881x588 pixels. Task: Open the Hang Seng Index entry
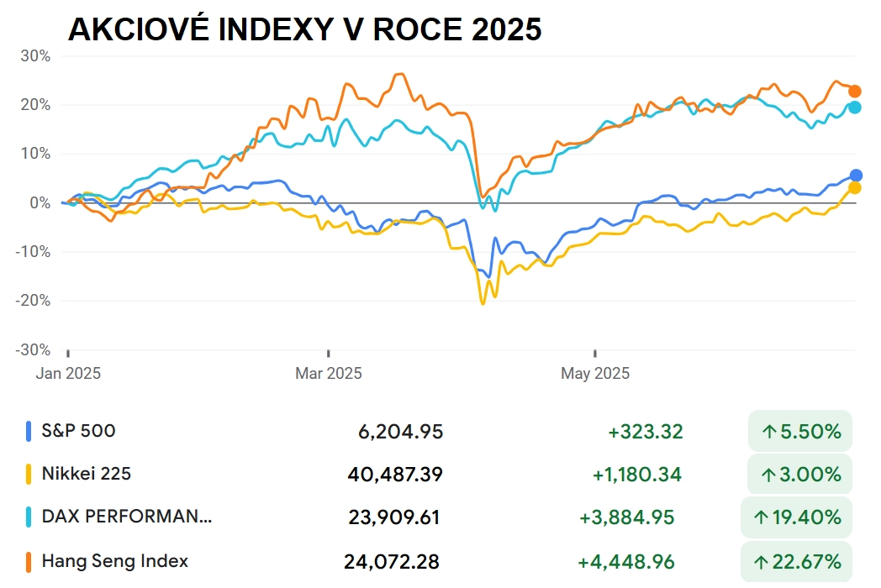(114, 561)
